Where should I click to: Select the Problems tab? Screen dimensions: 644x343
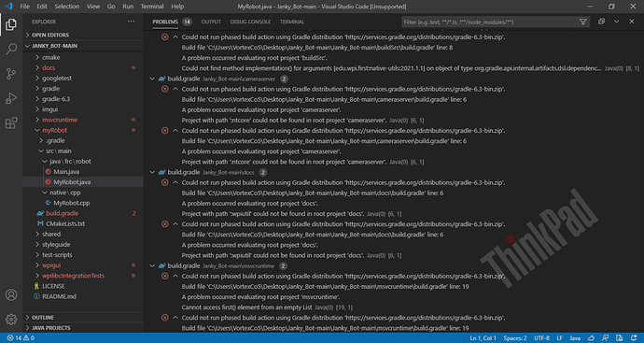pyautogui.click(x=165, y=21)
